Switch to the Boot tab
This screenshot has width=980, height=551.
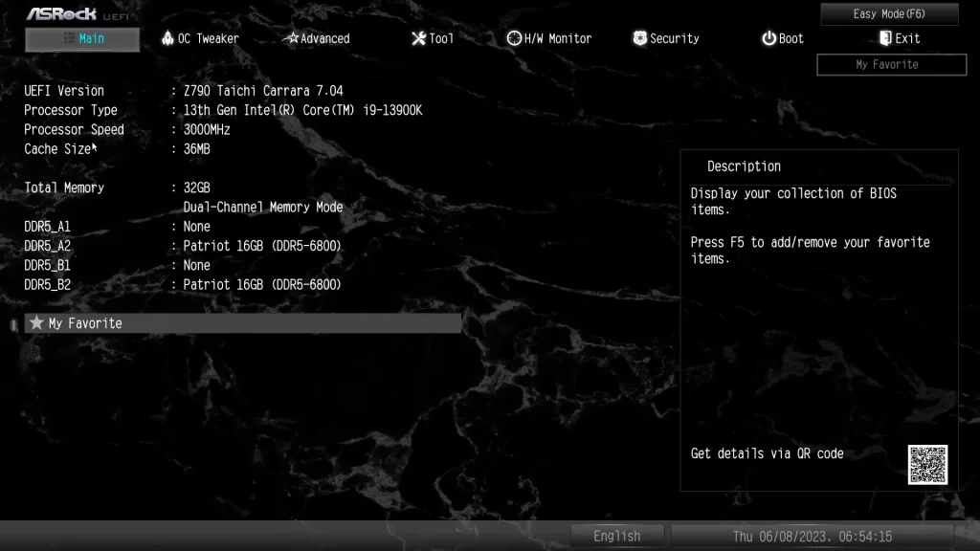783,38
